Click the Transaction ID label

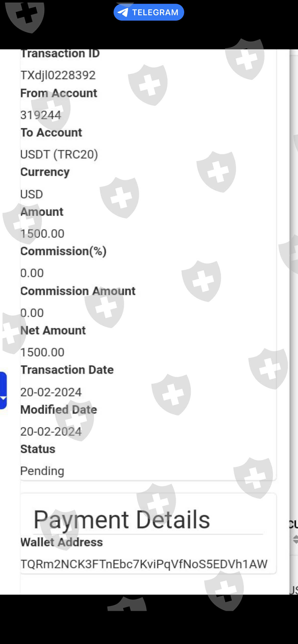(60, 53)
